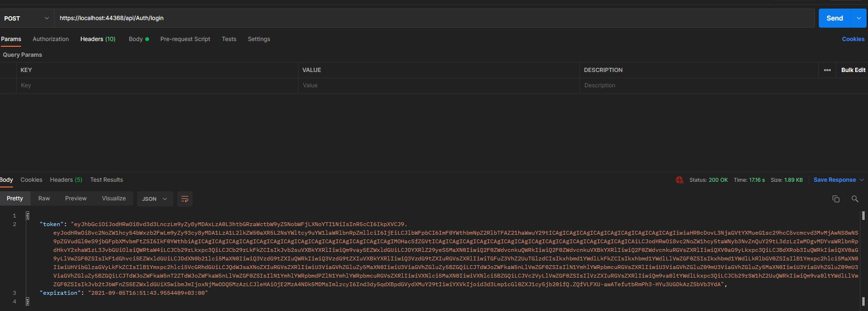Image resolution: width=868 pixels, height=311 pixels.
Task: Open the Tests tab
Action: pyautogui.click(x=229, y=39)
